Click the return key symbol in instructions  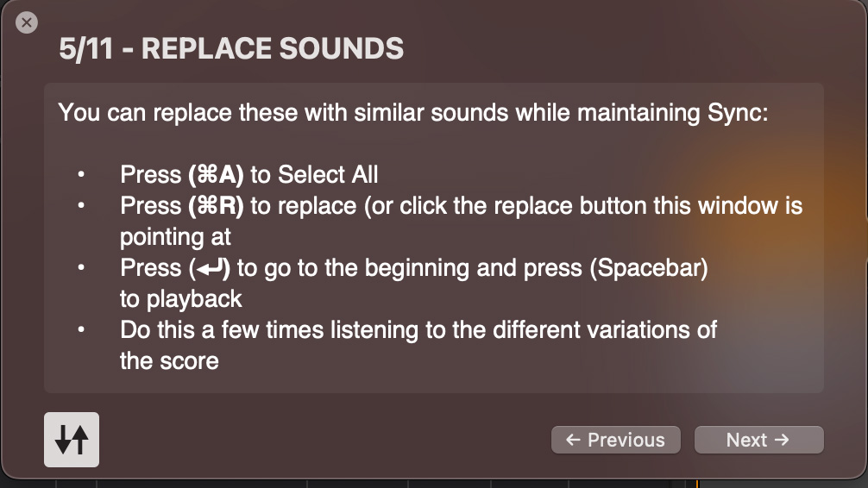point(210,268)
